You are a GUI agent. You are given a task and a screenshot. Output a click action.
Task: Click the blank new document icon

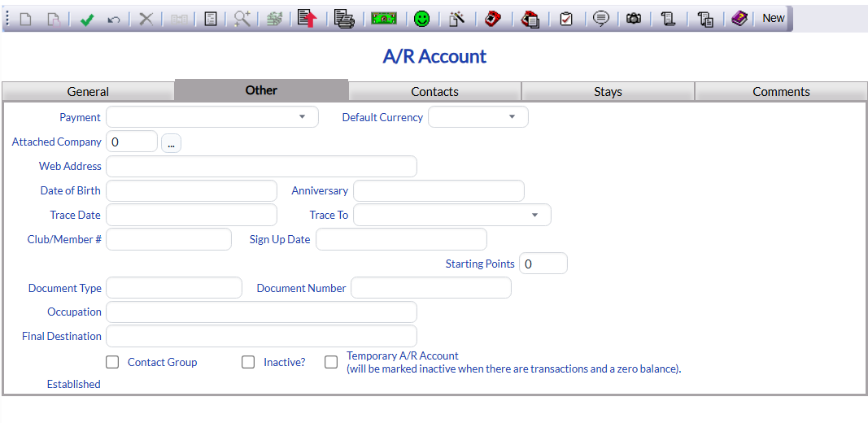click(25, 20)
